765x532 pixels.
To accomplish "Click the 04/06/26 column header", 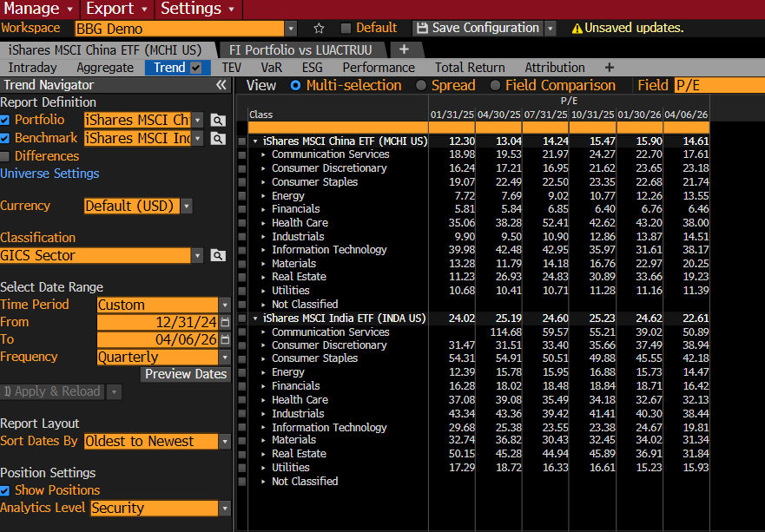I will [686, 115].
